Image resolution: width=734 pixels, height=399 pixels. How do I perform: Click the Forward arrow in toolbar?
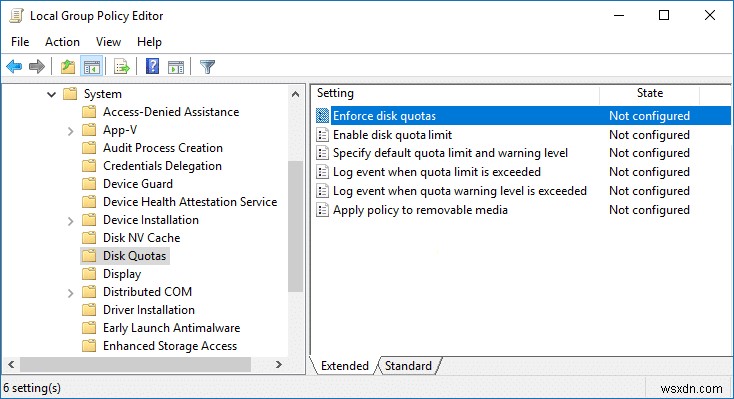37,67
